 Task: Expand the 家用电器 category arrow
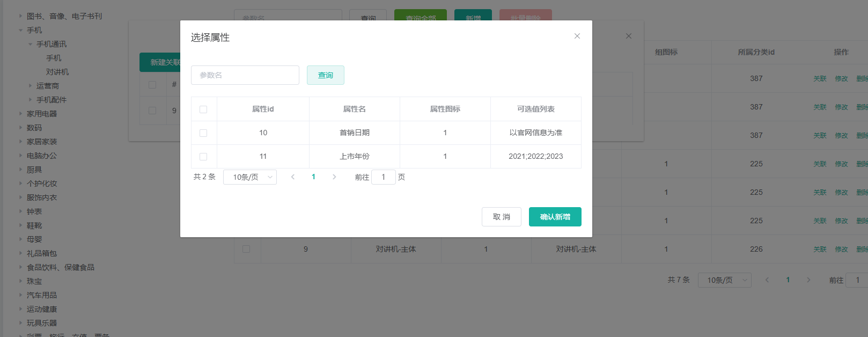(x=21, y=114)
